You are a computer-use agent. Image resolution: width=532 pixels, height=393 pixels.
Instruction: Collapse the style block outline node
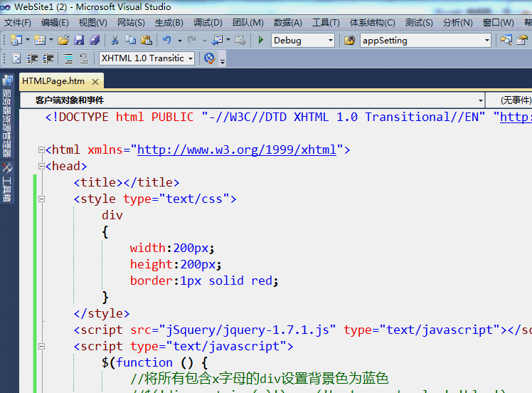(41, 199)
